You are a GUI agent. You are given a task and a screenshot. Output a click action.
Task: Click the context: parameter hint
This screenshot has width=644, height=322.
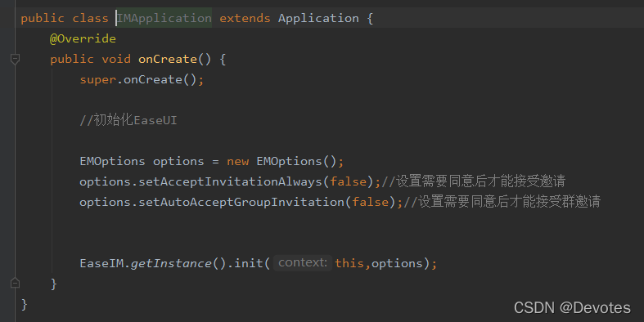tap(303, 262)
